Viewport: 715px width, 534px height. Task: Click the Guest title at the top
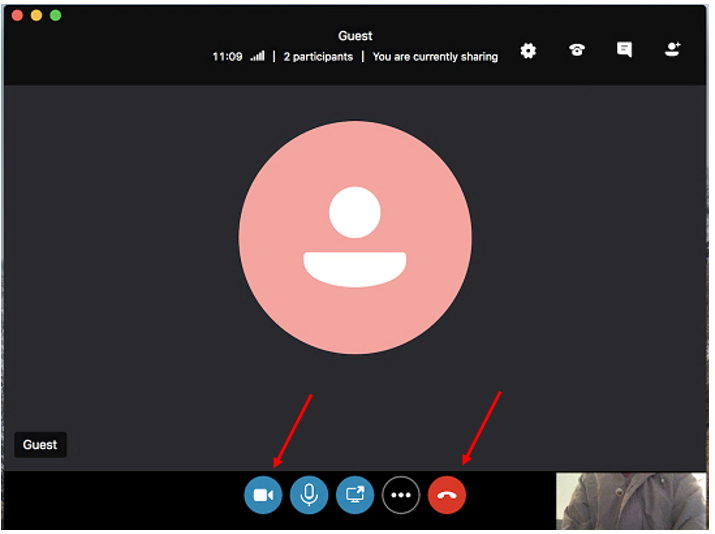click(355, 36)
